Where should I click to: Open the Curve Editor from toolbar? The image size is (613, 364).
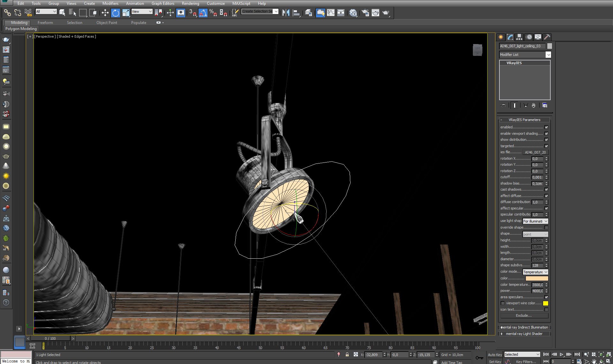tap(331, 13)
